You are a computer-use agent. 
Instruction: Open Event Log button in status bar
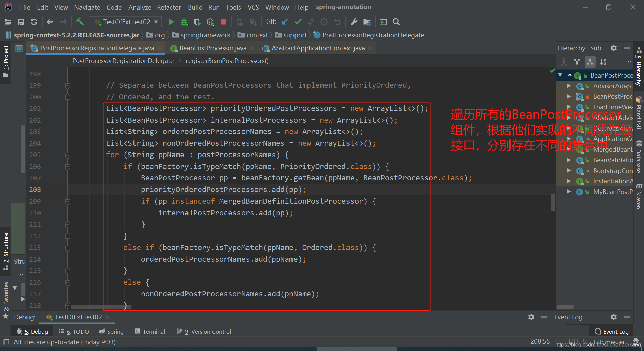611,332
